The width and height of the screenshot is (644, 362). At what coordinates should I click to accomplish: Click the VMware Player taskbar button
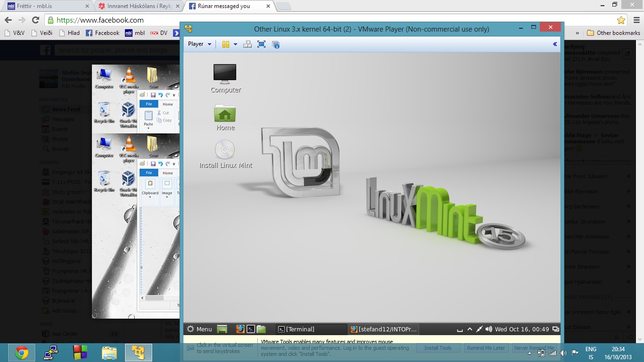pos(138,353)
